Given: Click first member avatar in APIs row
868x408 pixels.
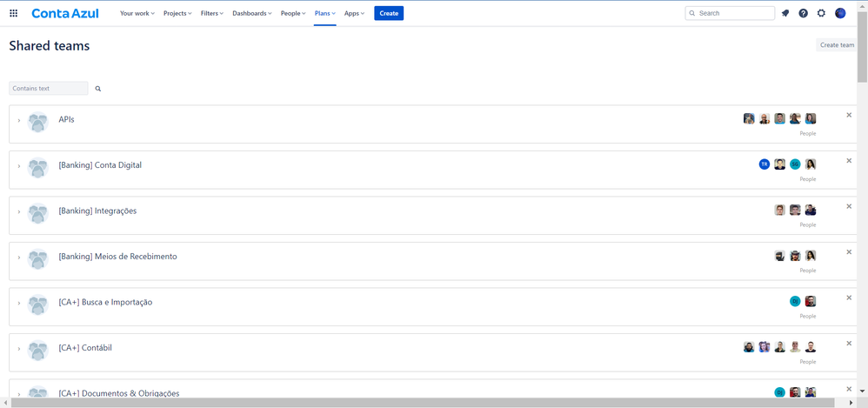Looking at the screenshot, I should [749, 118].
